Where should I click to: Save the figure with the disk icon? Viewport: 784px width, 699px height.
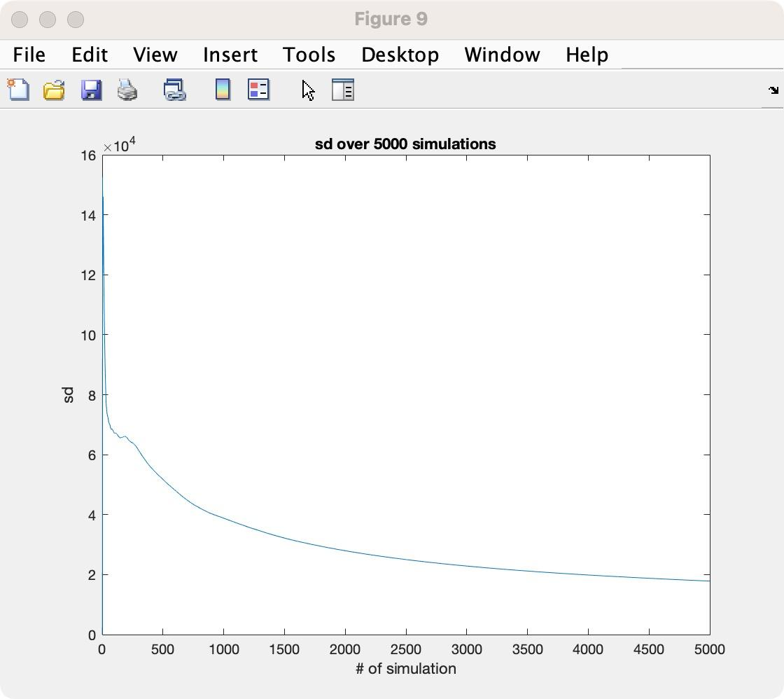(x=91, y=90)
